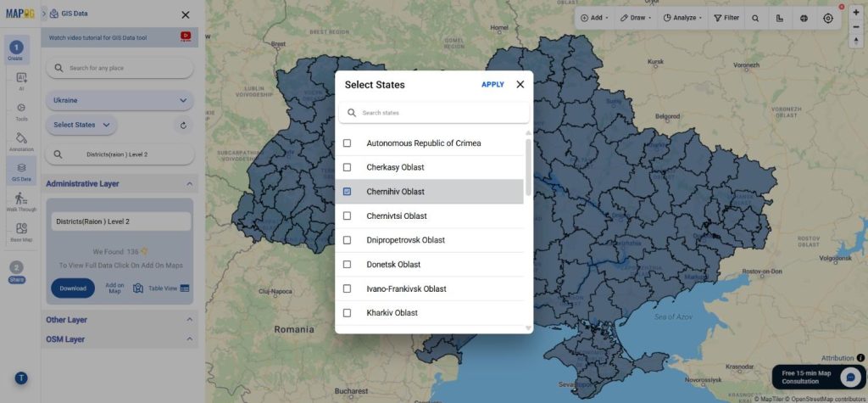Click the Search for any place field

click(120, 68)
